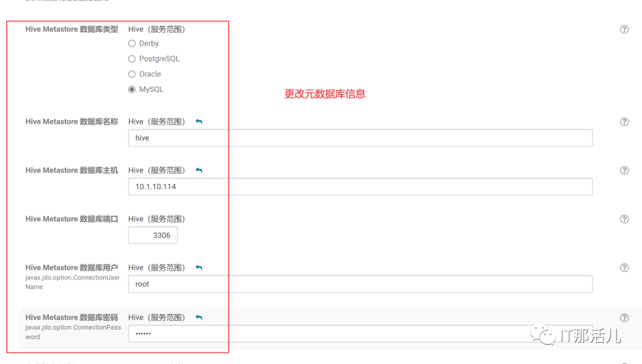The image size is (642, 364).
Task: Revert the Hive Metastore database name value
Action: (199, 122)
